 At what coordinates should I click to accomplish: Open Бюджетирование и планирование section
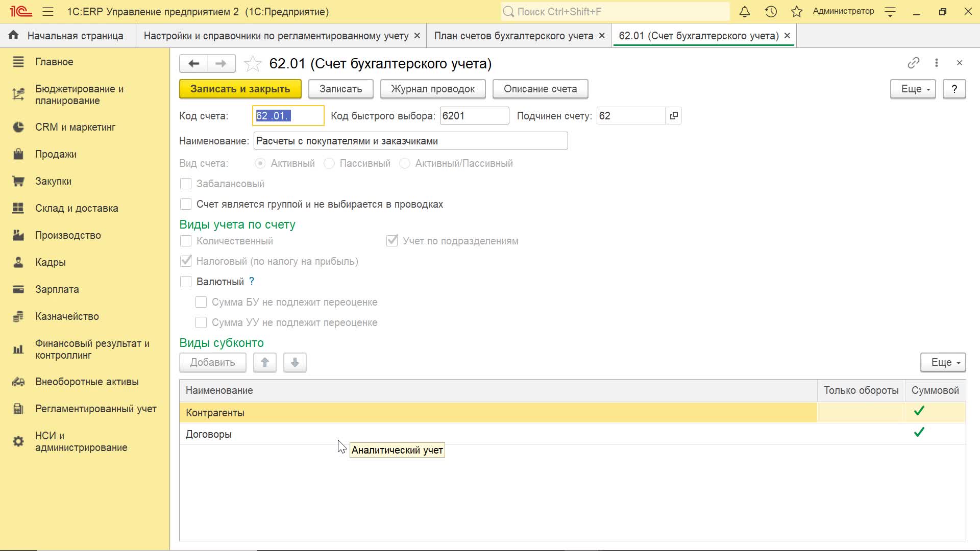tap(79, 94)
